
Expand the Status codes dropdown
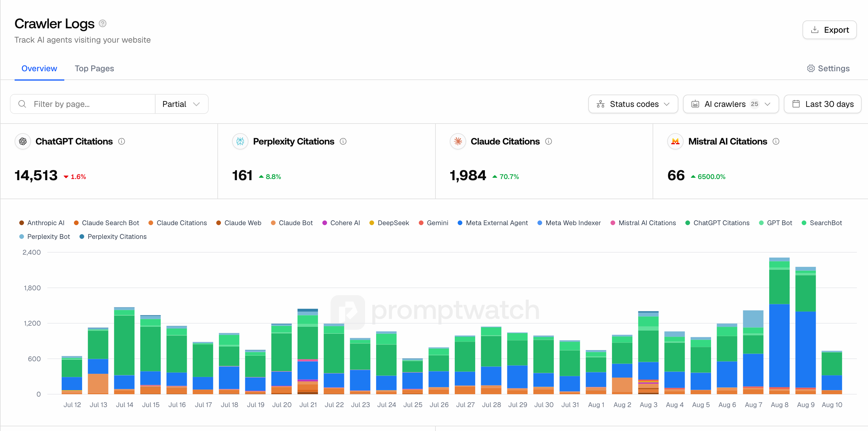click(633, 104)
